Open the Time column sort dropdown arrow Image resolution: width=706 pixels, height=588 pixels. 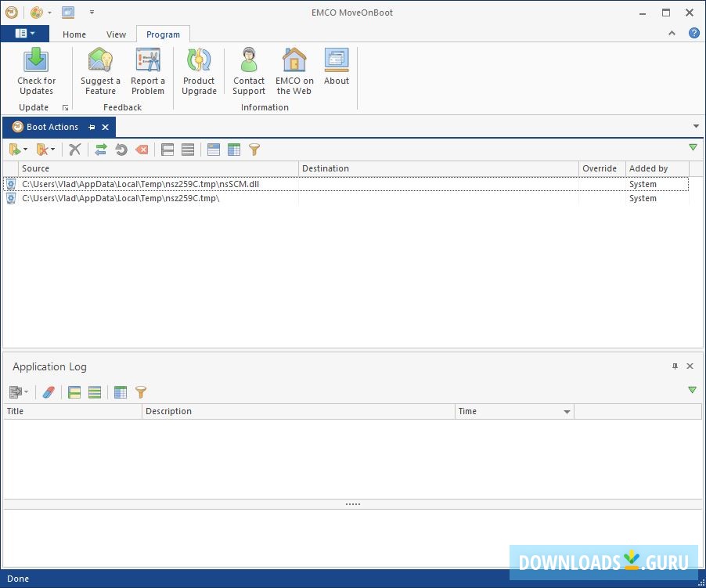pyautogui.click(x=567, y=412)
